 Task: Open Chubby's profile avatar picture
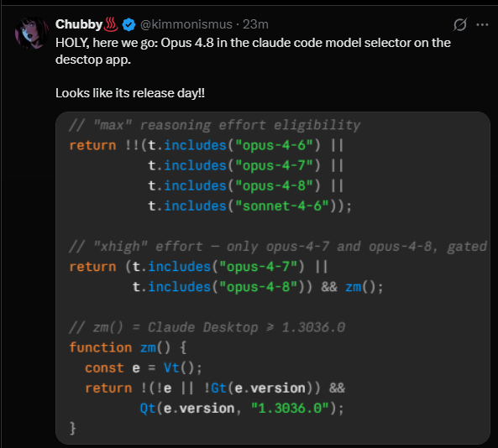[31, 33]
